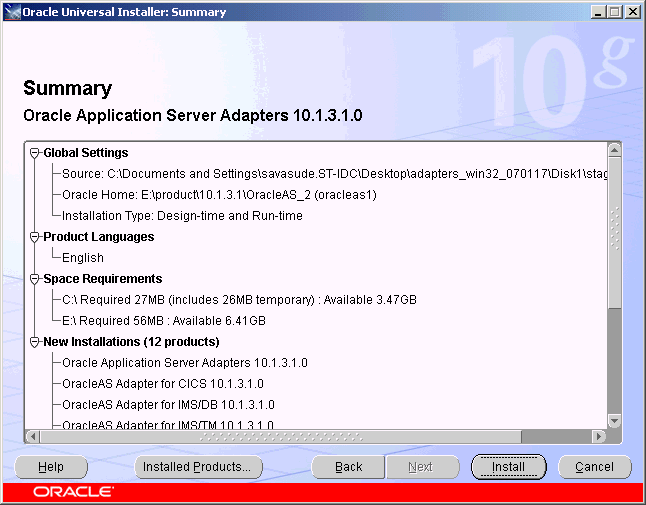Collapse the Product Languages node
Viewport: 646px width, 505px height.
35,237
